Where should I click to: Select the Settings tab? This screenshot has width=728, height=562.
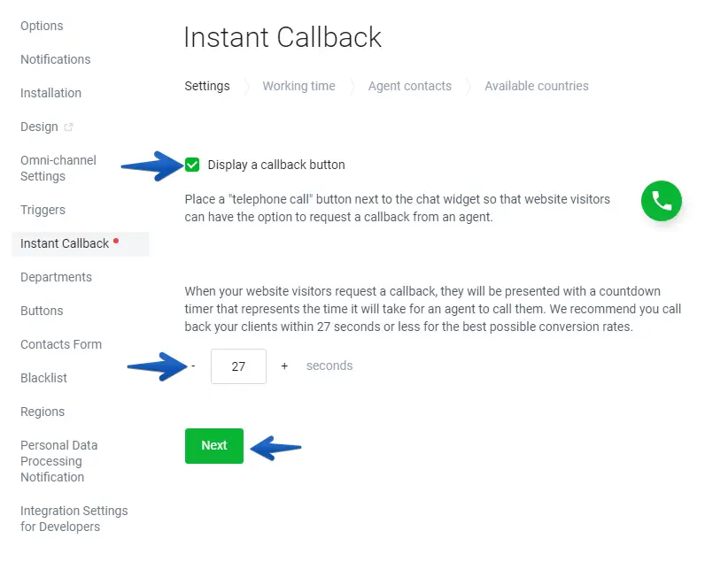coord(207,86)
